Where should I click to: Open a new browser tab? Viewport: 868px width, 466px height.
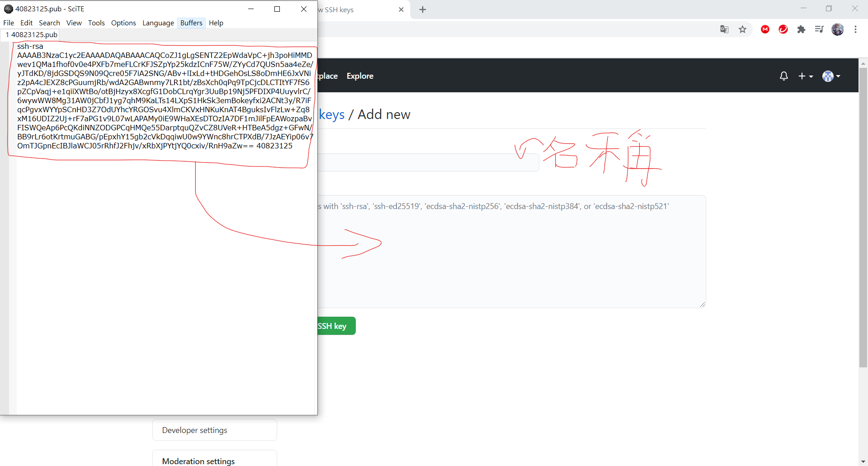(x=423, y=10)
